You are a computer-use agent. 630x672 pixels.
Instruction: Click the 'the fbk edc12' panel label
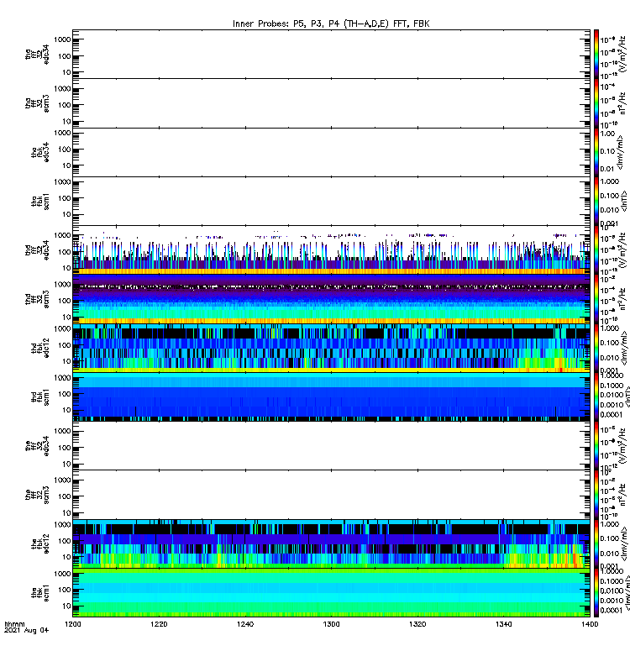tap(39, 543)
